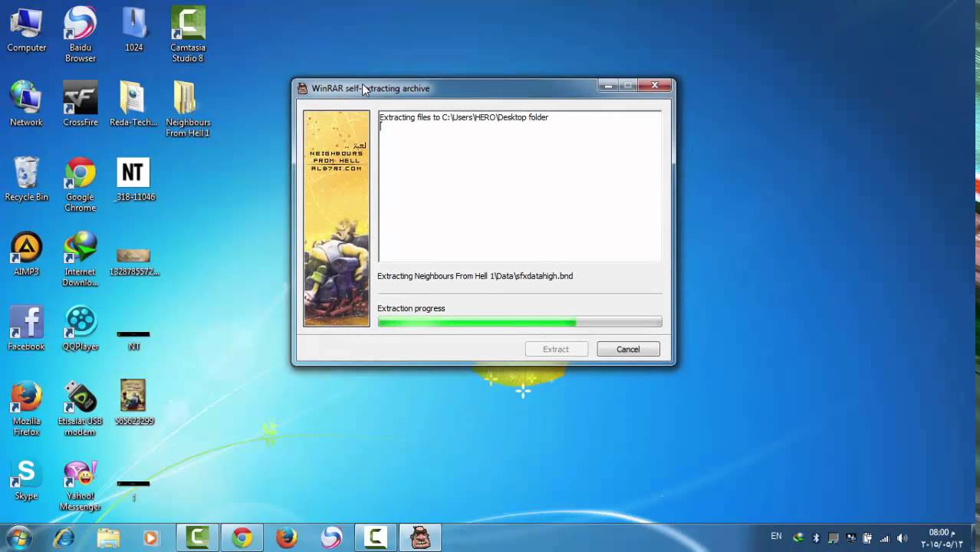Image resolution: width=980 pixels, height=552 pixels.
Task: Open the Windows Start menu
Action: point(18,537)
